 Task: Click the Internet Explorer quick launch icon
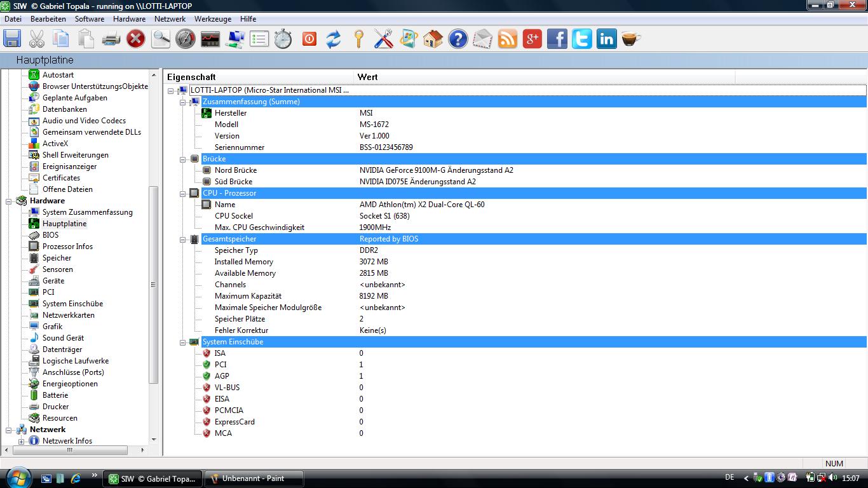coord(76,478)
